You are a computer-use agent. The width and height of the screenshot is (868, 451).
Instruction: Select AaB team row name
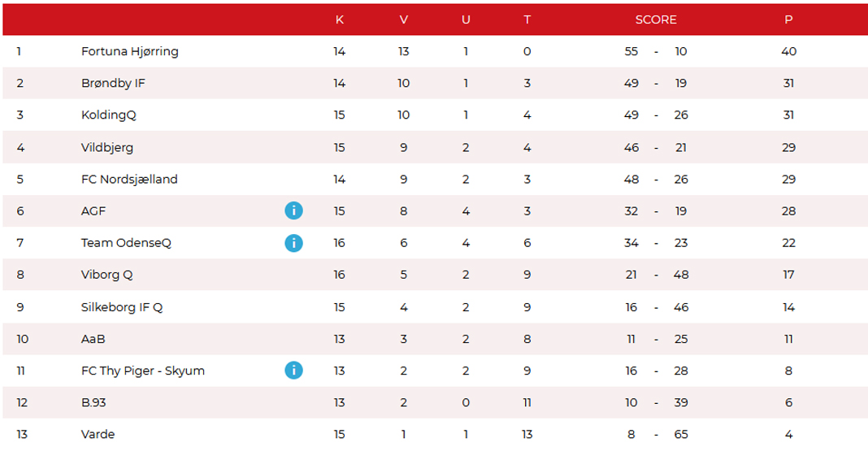click(93, 339)
